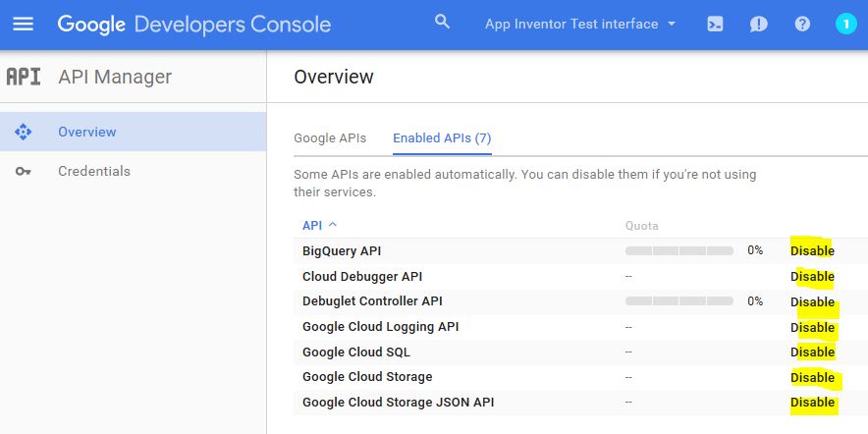Open App Inventor Test interface project dropdown
The height and width of the screenshot is (434, 868).
pos(580,25)
